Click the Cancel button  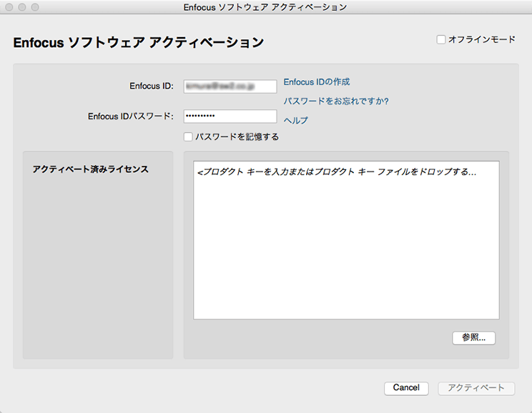click(x=406, y=388)
